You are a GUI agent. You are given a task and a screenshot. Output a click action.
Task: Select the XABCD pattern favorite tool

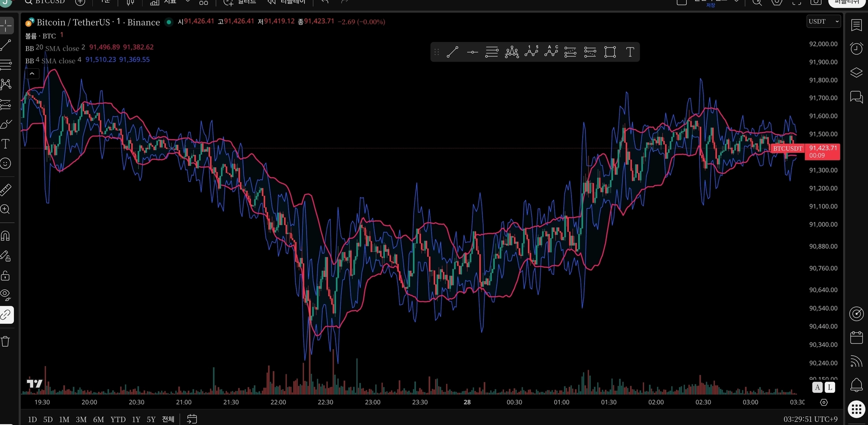click(x=512, y=52)
